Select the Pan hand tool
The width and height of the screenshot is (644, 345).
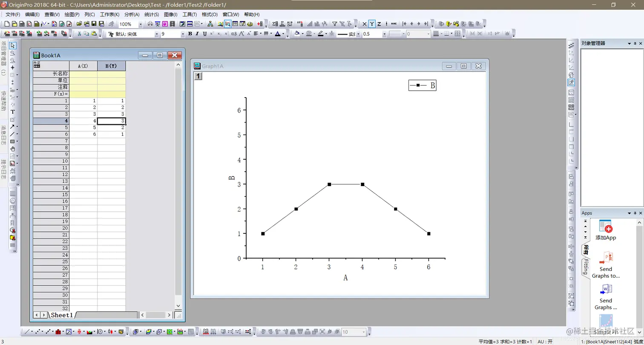point(13,149)
